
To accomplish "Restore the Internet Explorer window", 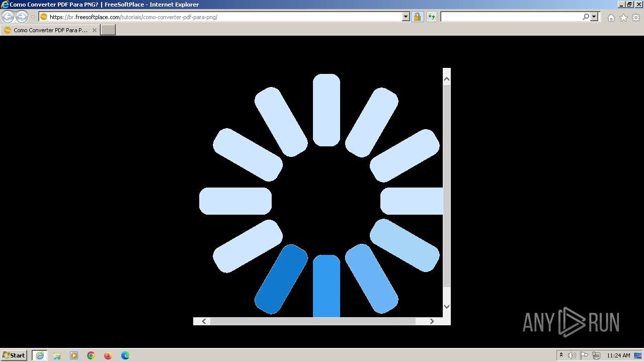I will (629, 4).
